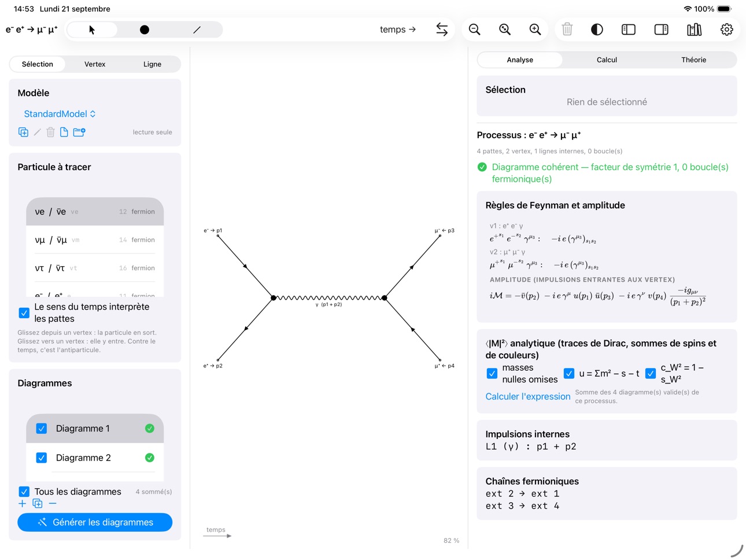Click the 'e⁺ → p2' leg label

point(213,366)
